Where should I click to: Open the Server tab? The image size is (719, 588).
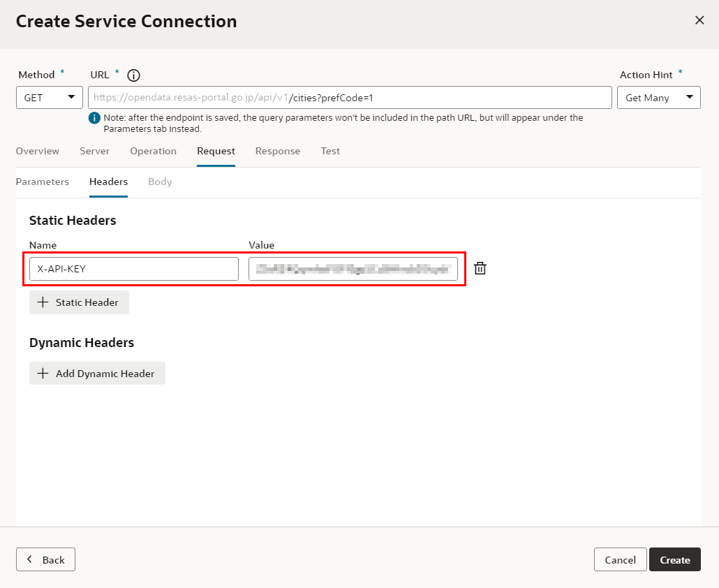point(94,151)
